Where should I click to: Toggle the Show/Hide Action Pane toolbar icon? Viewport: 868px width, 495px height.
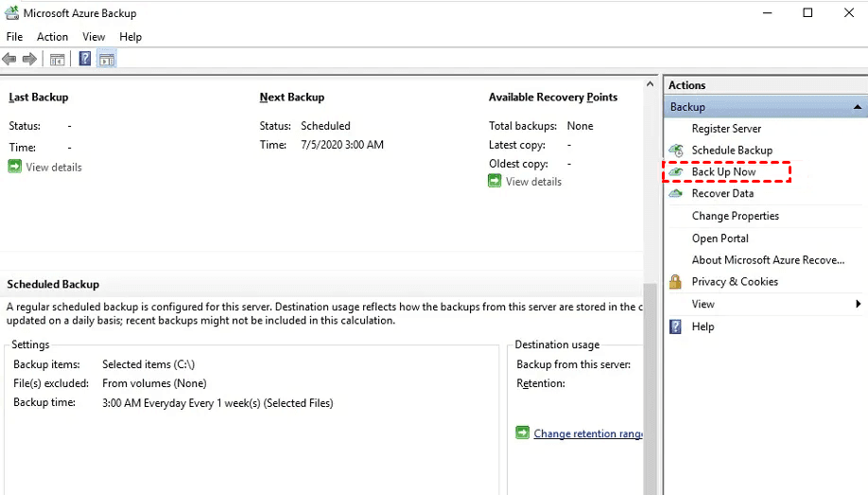107,60
